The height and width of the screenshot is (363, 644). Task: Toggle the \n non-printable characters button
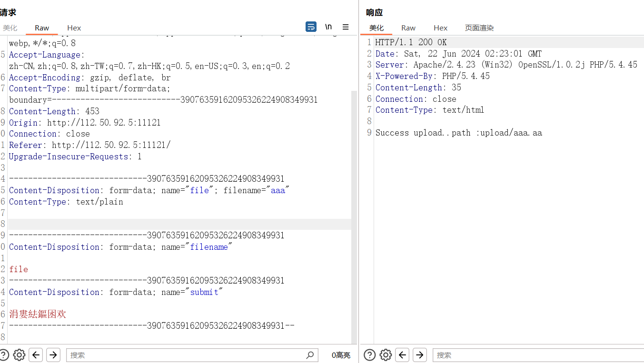(x=328, y=27)
